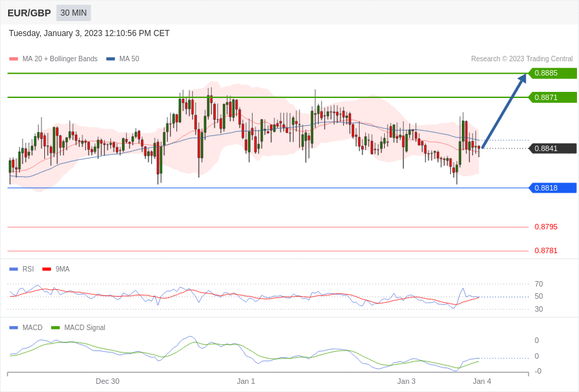Screen dimensions: 579x392
Task: Click the MACD legend swatch
Action: [x=14, y=327]
